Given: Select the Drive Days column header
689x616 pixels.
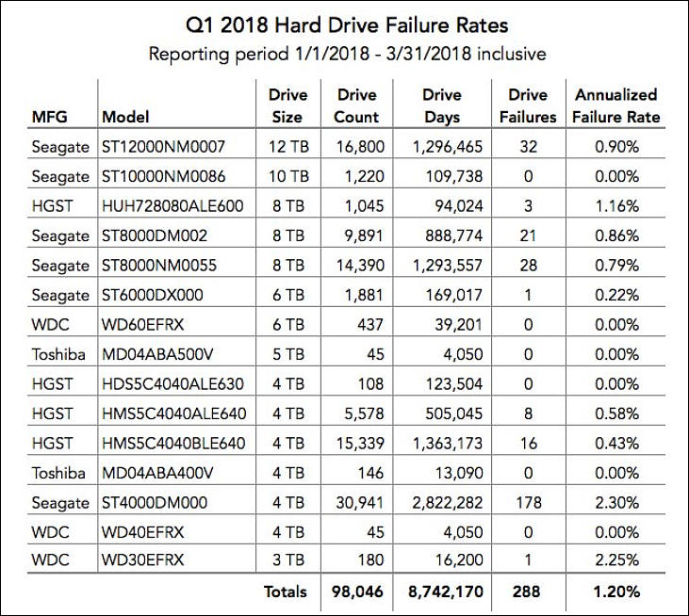Looking at the screenshot, I should pos(442,105).
